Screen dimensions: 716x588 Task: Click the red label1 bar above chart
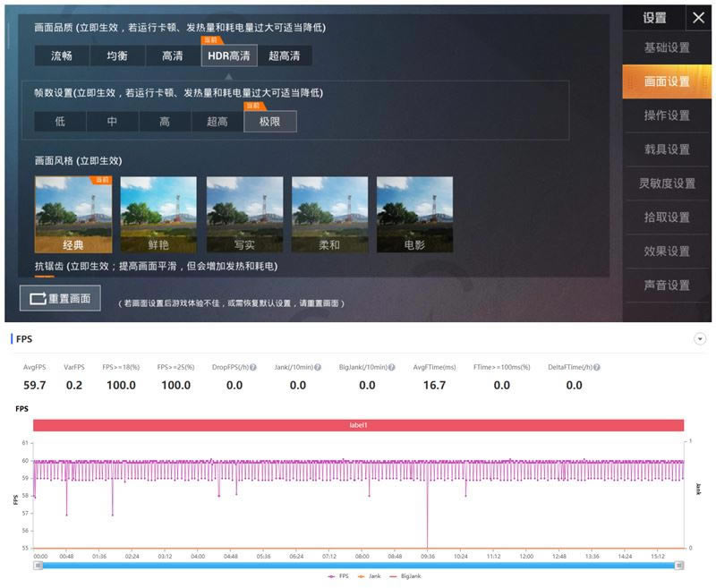pos(358,425)
